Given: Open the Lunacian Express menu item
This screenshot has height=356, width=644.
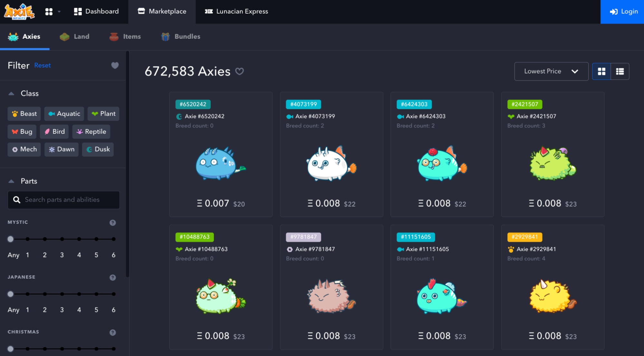Looking at the screenshot, I should point(236,12).
